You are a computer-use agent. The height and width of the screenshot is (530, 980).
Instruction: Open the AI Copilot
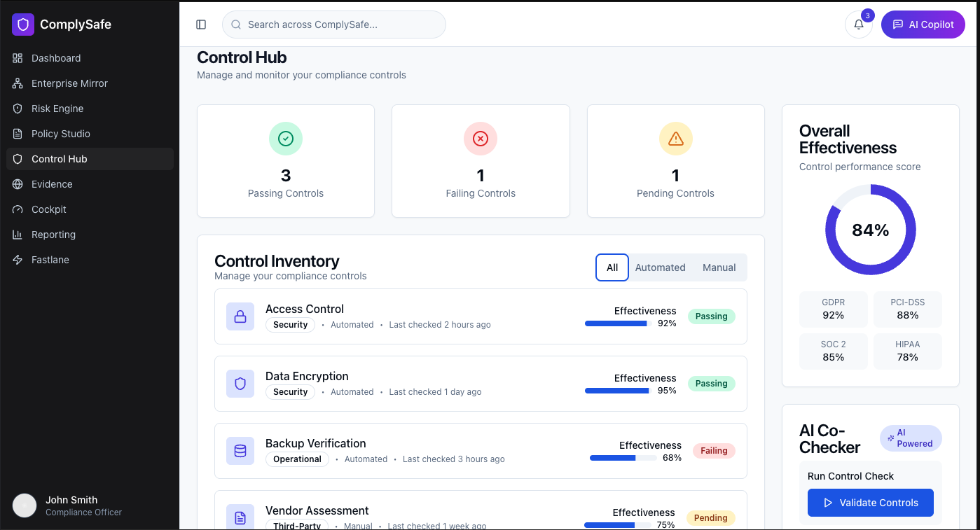coord(923,25)
